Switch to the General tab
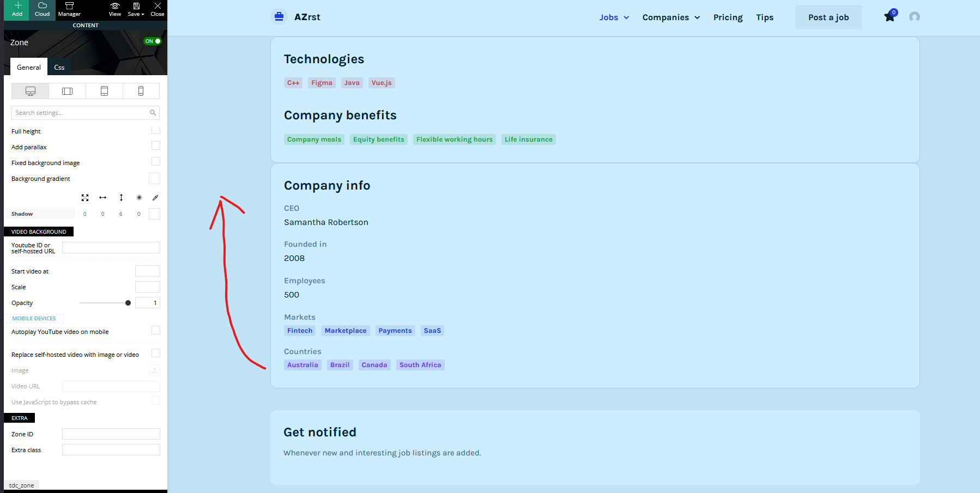This screenshot has width=980, height=493. (x=29, y=67)
